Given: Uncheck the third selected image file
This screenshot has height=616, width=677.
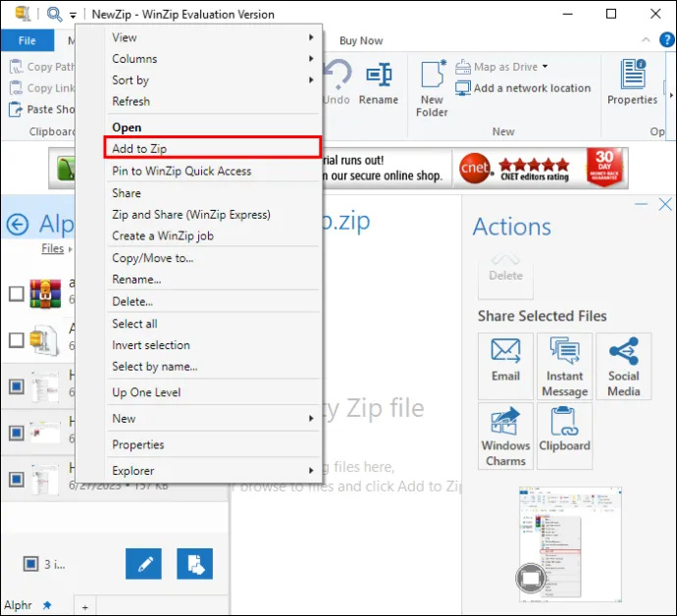Looking at the screenshot, I should [17, 479].
